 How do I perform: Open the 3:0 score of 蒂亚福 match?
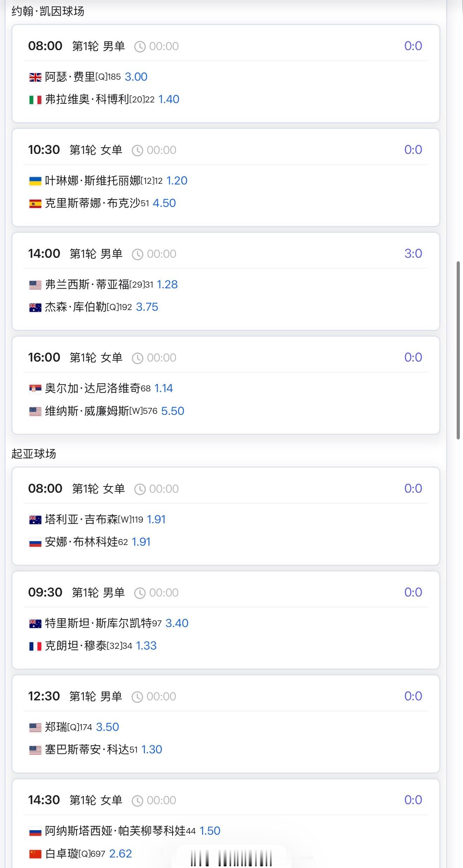[x=413, y=254]
